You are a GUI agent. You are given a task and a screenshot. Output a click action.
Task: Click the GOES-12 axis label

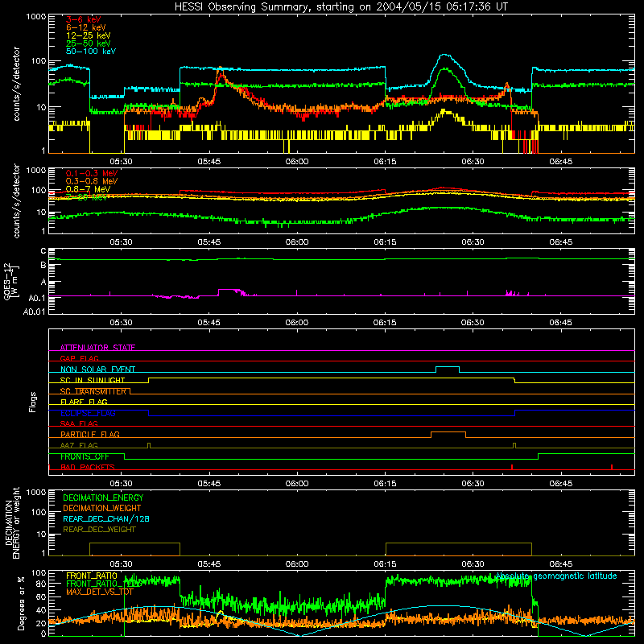(x=10, y=281)
